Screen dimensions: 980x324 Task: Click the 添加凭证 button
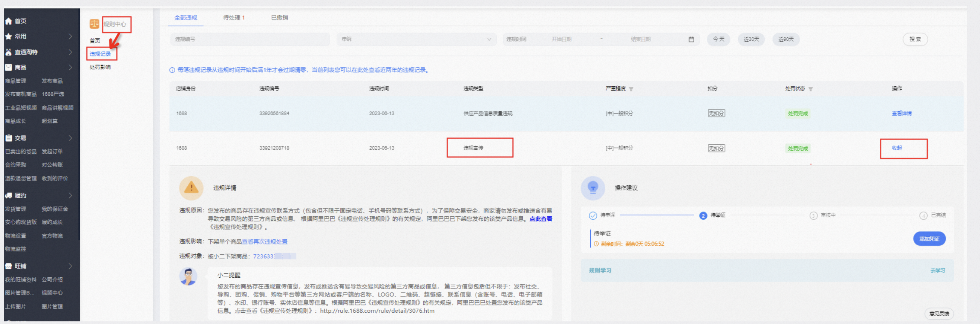929,239
